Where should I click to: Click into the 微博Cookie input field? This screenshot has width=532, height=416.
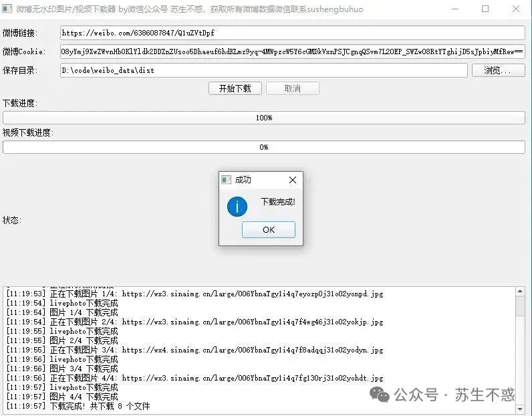click(x=293, y=51)
